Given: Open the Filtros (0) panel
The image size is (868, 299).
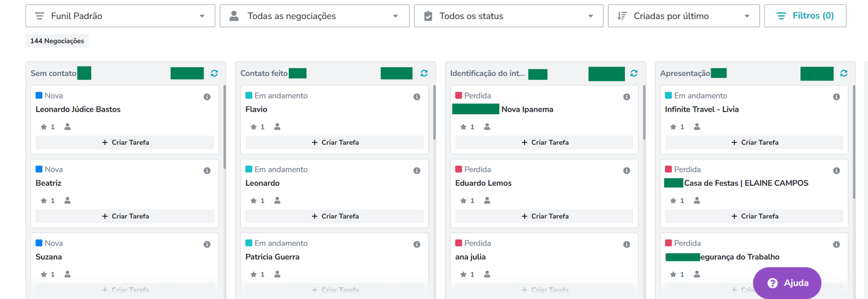Looking at the screenshot, I should pyautogui.click(x=805, y=16).
